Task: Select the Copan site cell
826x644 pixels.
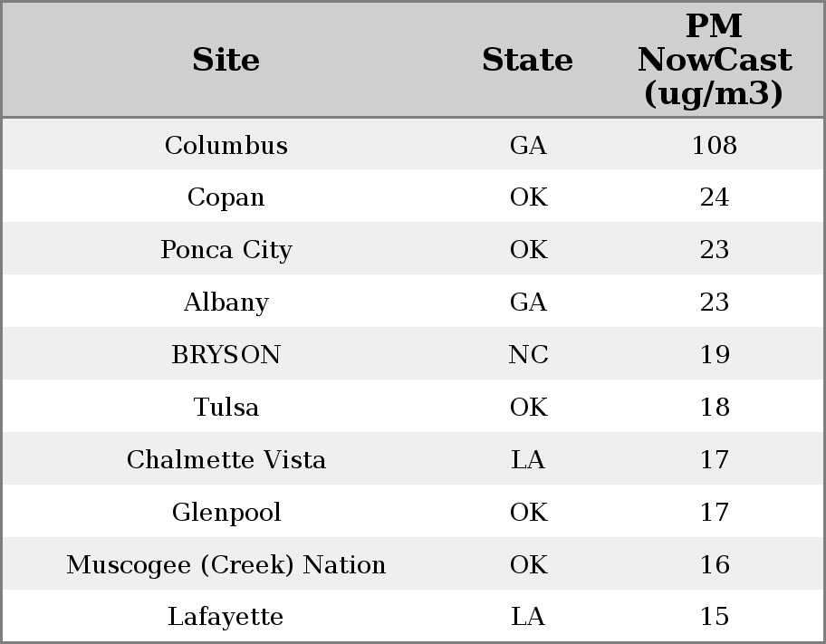Action: pos(226,197)
